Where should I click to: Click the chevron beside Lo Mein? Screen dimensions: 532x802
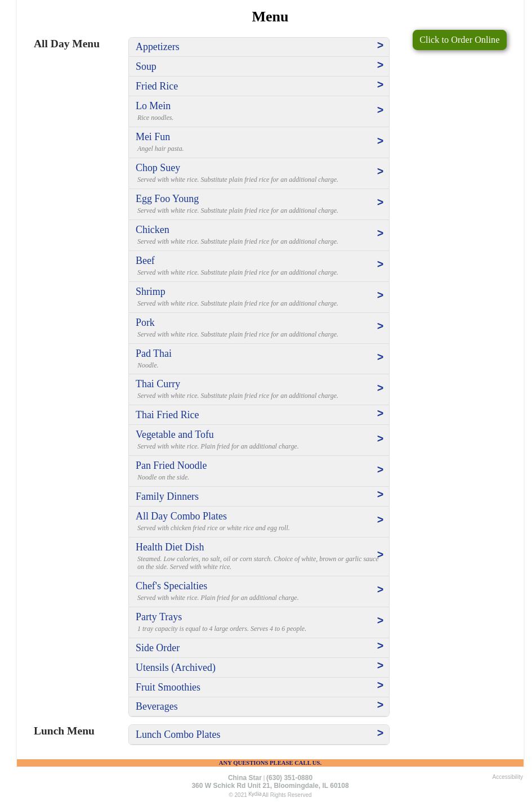(x=379, y=110)
